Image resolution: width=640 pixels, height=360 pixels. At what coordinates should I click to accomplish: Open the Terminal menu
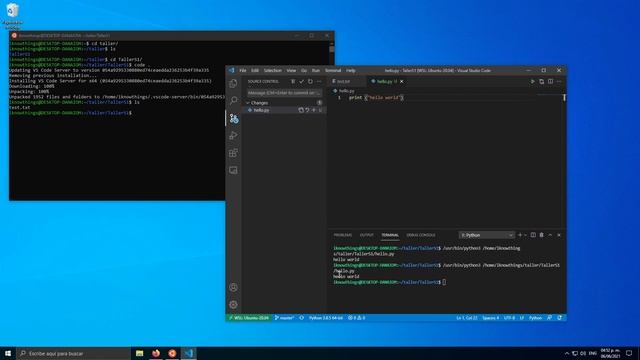coord(333,71)
